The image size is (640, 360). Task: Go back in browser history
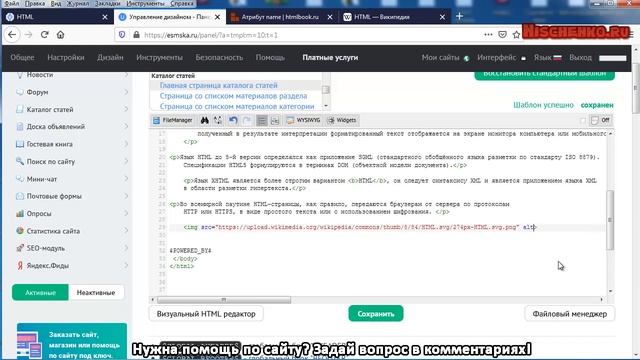(12, 35)
